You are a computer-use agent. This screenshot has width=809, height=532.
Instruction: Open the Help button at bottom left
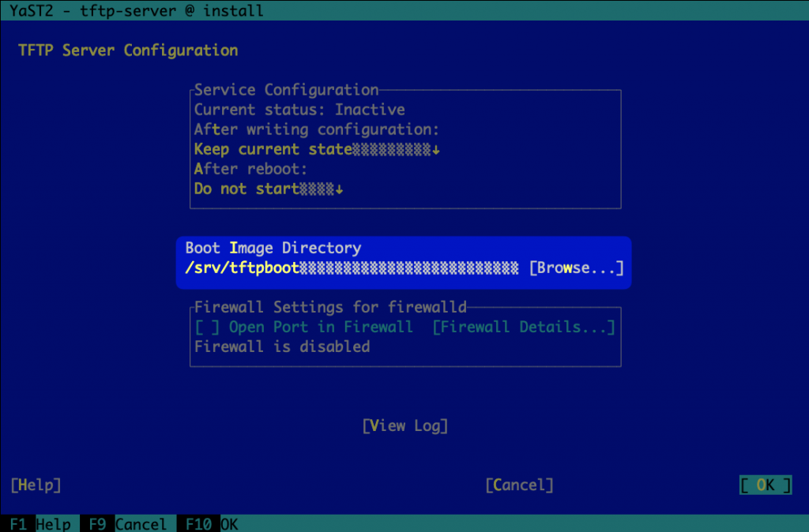point(36,485)
